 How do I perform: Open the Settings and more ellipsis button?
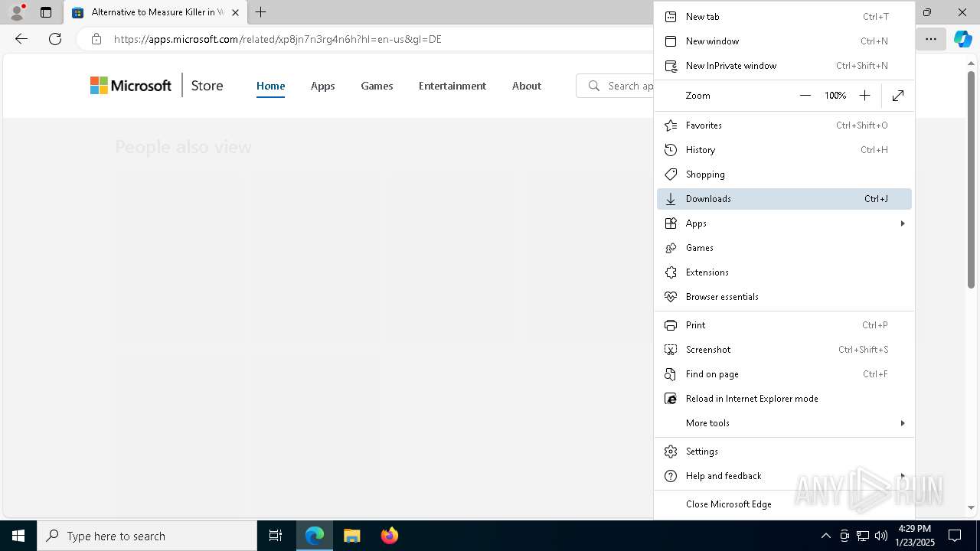tap(931, 38)
